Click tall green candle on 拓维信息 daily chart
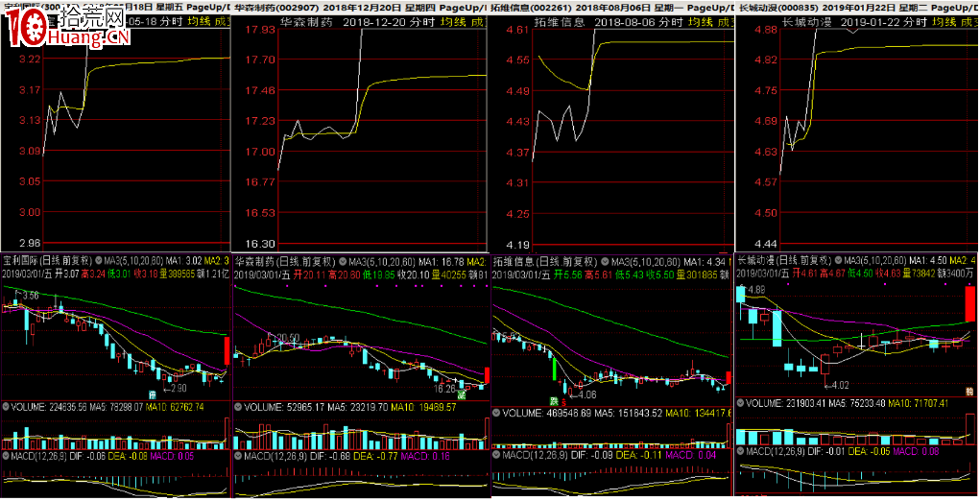 tap(554, 368)
